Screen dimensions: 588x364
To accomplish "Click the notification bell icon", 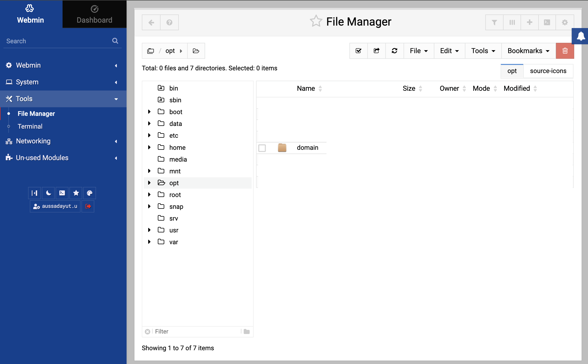I will (x=581, y=36).
